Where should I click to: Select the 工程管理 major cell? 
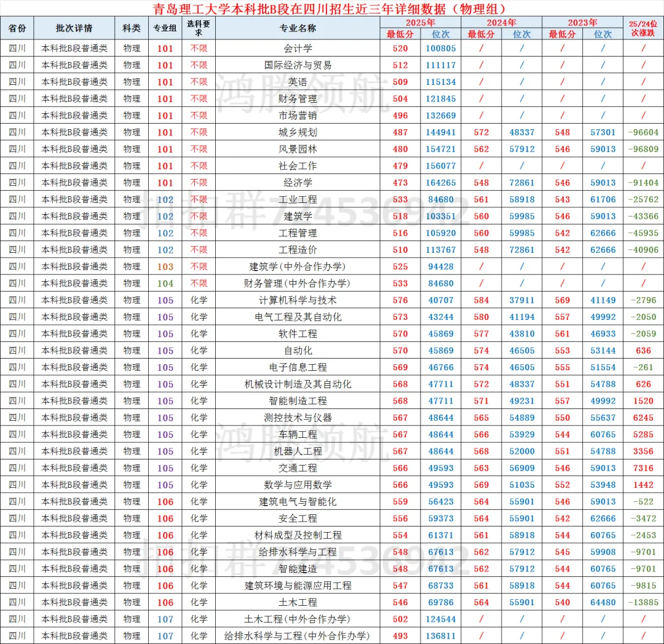[x=298, y=233]
